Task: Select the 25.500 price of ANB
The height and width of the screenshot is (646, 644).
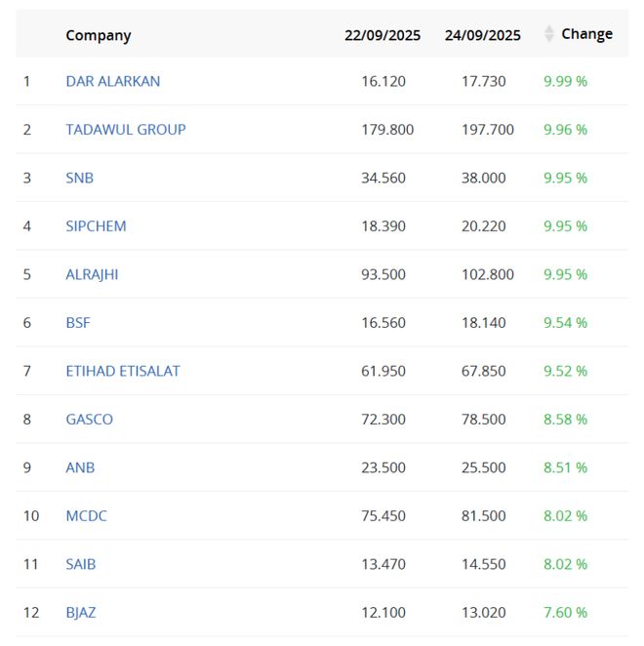Action: pyautogui.click(x=483, y=467)
